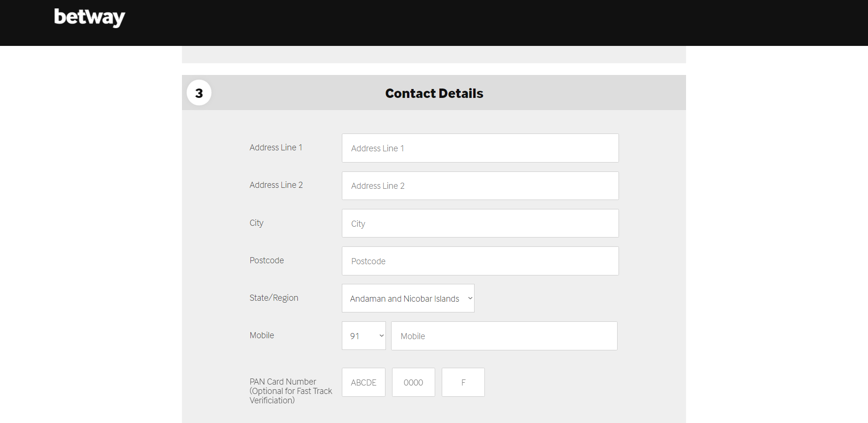868x423 pixels.
Task: Expand the Andaman and Nicobar Islands selector
Action: click(408, 298)
